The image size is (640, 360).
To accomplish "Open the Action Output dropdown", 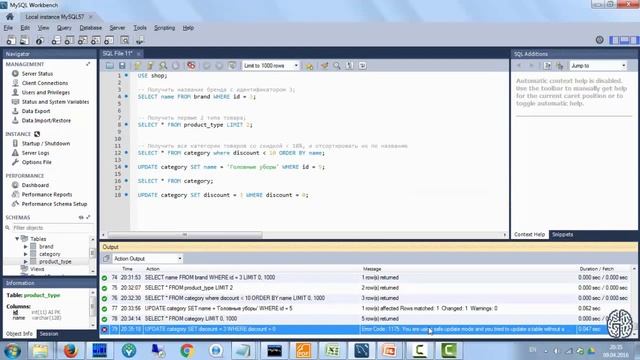I will (147, 258).
